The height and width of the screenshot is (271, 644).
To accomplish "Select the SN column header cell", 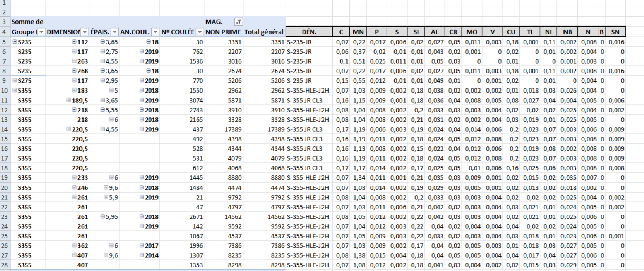I will 615,32.
